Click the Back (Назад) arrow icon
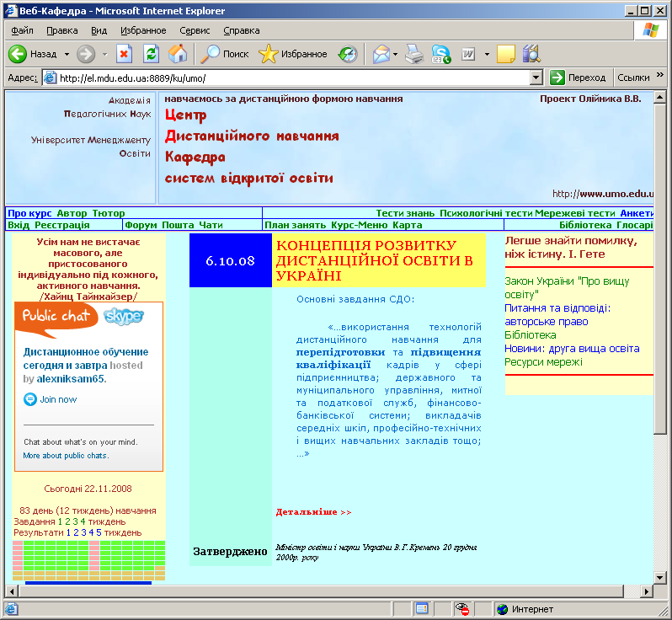Image resolution: width=672 pixels, height=620 pixels. pos(18,54)
